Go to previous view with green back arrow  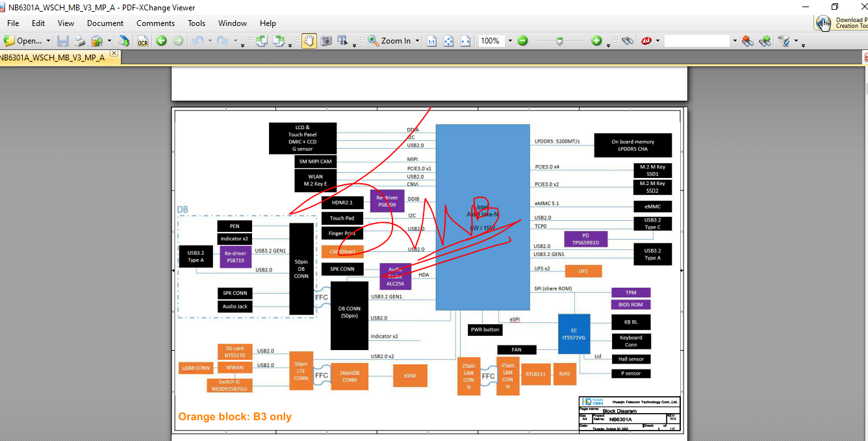161,40
